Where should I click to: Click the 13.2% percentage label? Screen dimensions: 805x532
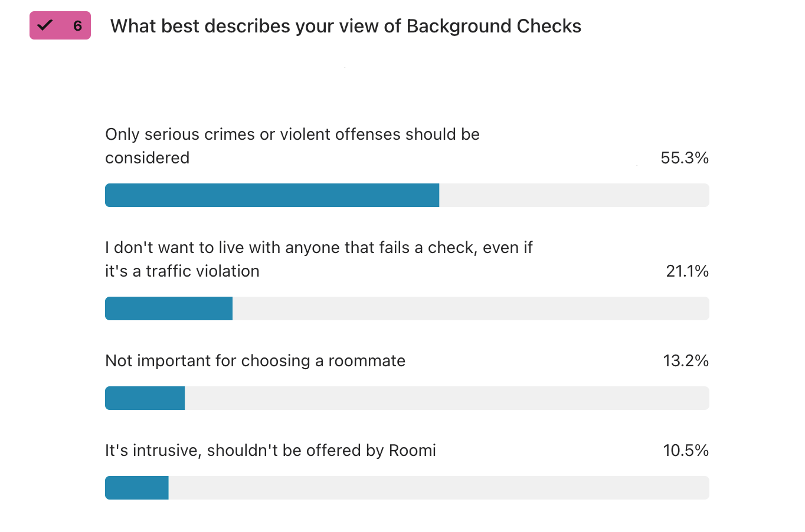686,360
